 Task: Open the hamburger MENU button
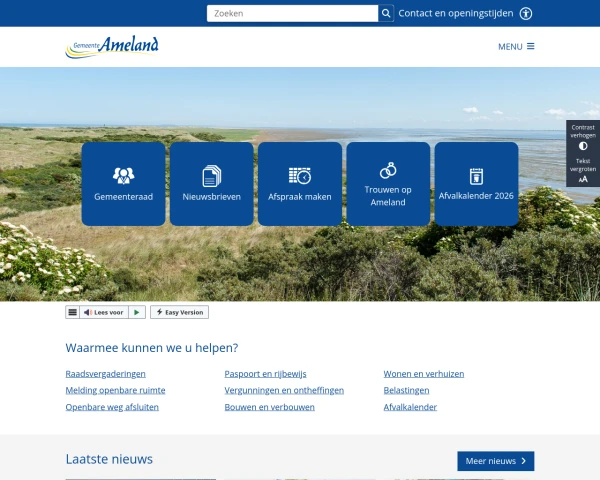tap(516, 47)
